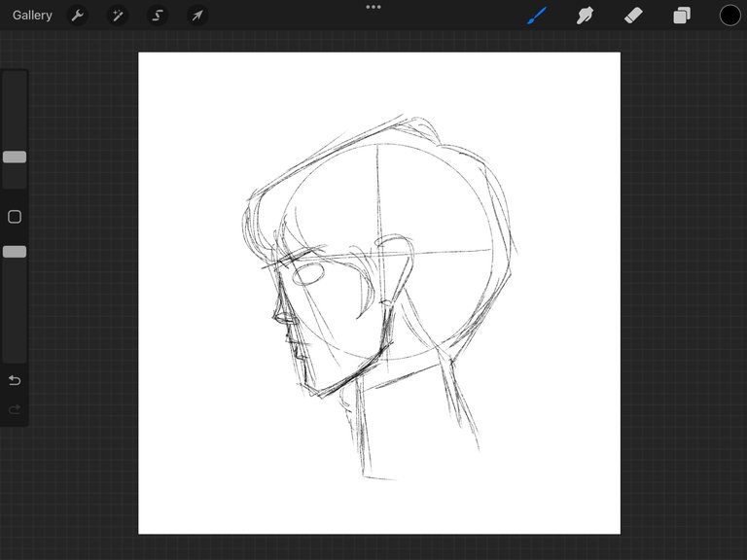
Task: Redo the last undone stroke
Action: [x=15, y=409]
